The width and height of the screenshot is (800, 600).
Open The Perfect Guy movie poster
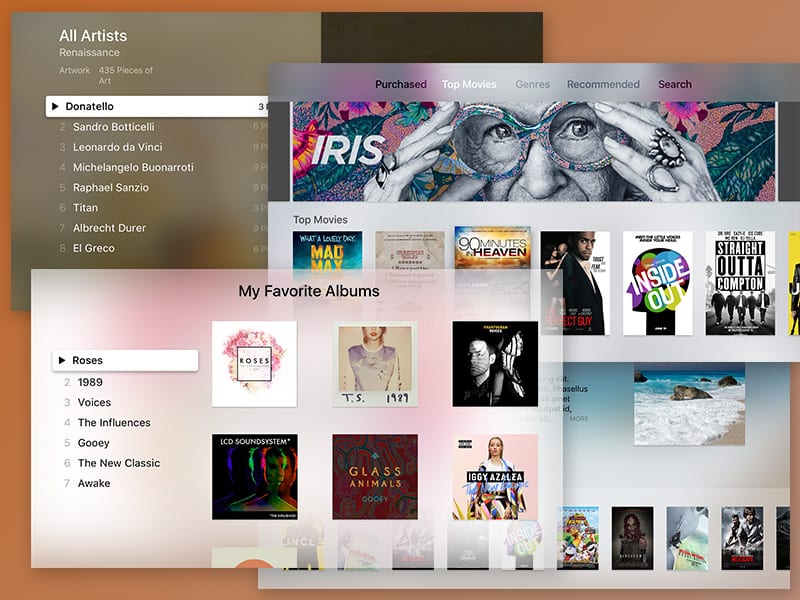click(x=576, y=283)
